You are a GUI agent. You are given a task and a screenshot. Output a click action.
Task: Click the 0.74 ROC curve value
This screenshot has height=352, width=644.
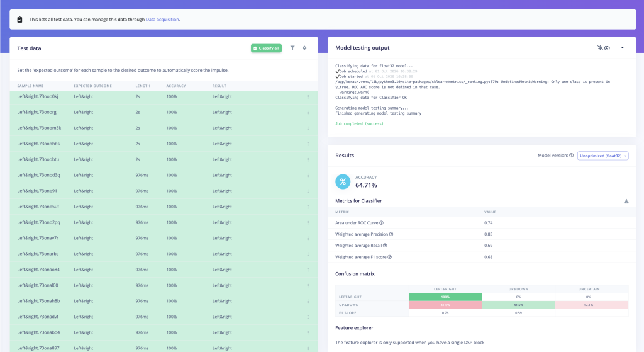[488, 223]
